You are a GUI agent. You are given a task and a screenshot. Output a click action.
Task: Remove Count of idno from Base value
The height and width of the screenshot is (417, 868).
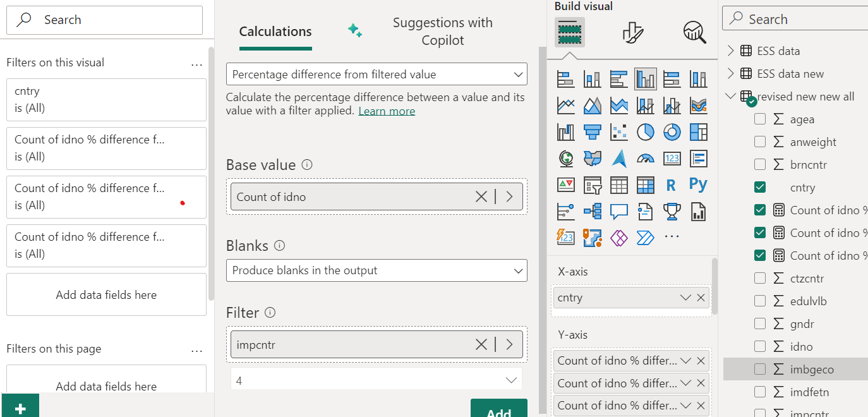coord(481,197)
